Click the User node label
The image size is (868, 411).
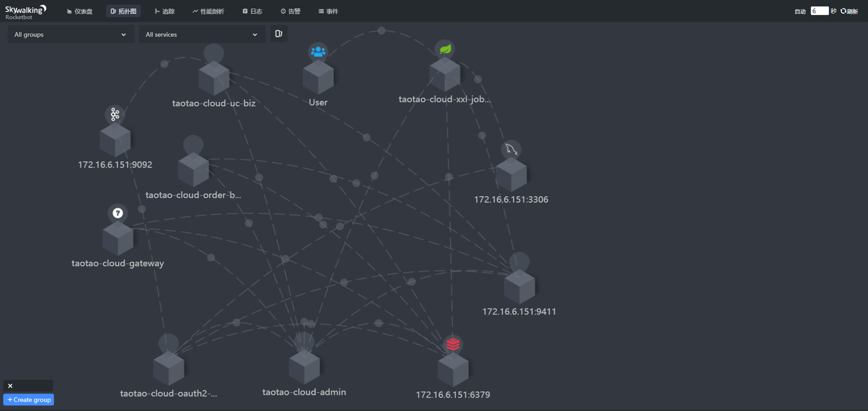click(318, 103)
